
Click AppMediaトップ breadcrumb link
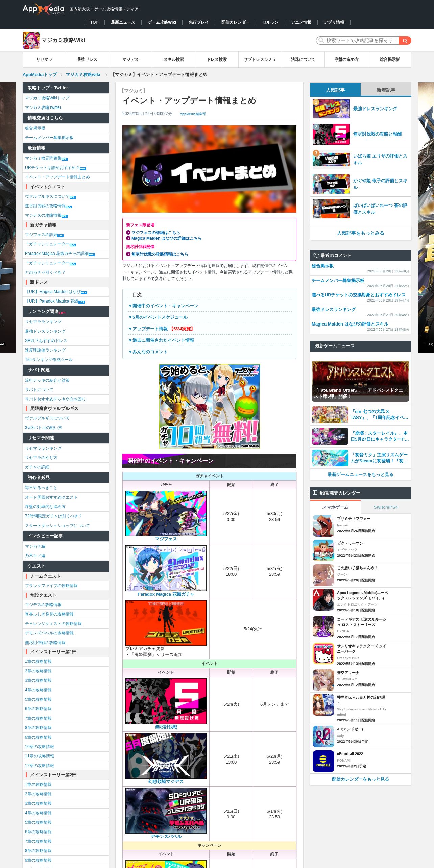40,75
